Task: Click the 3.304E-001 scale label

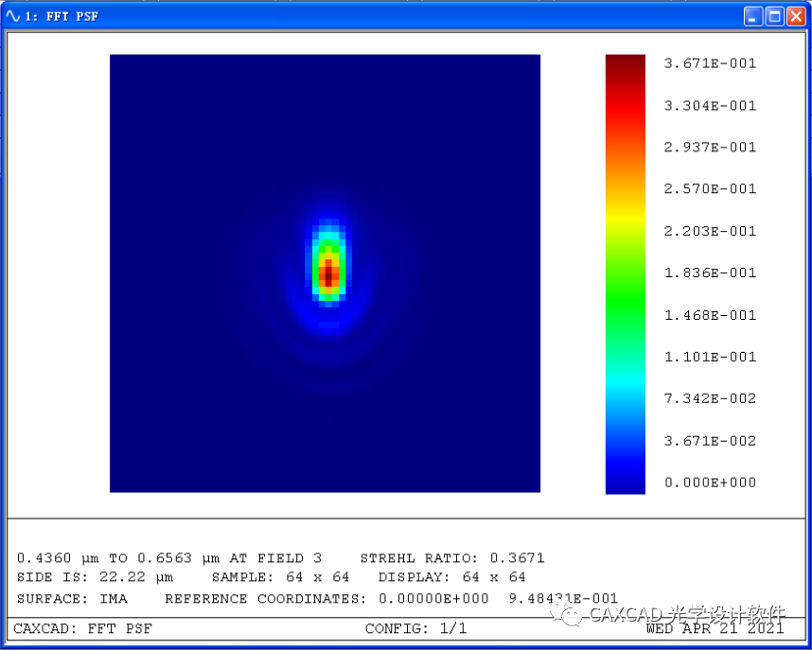Action: [x=710, y=106]
